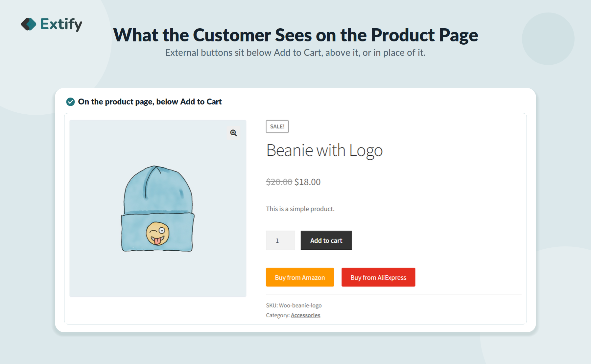Click the Beanie with Logo title
The image size is (591, 364).
(x=324, y=150)
